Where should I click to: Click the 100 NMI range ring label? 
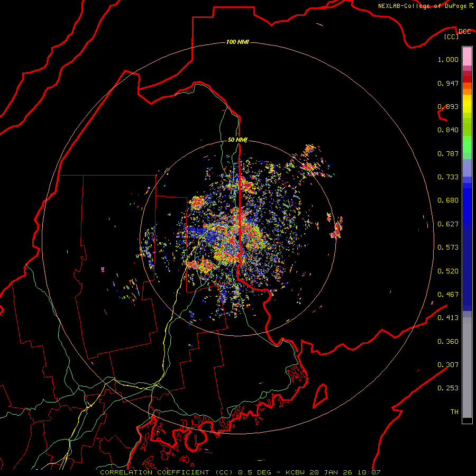[237, 42]
